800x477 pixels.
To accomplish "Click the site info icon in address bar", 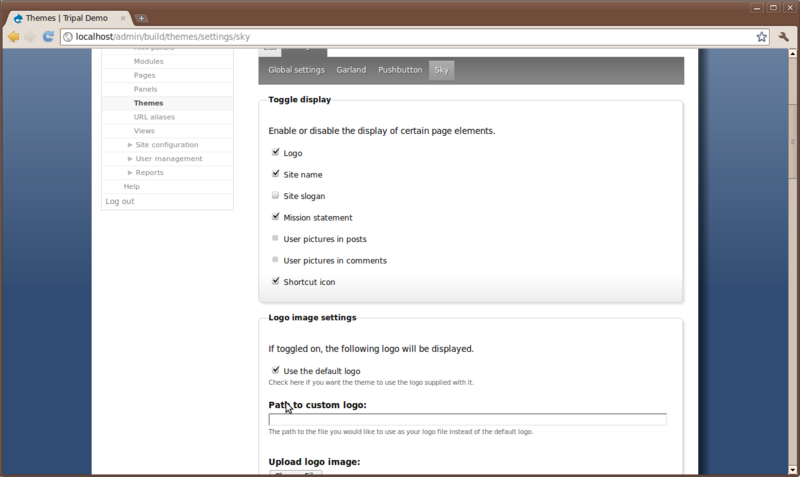I will point(68,37).
